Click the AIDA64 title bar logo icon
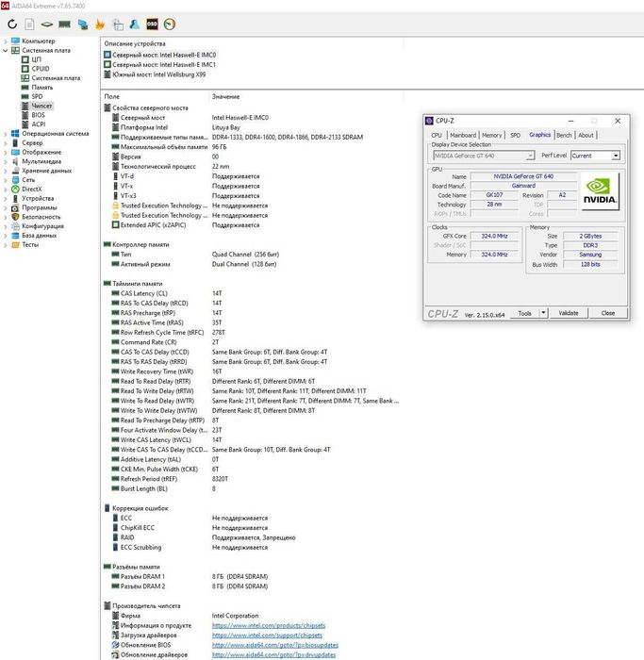This screenshot has height=660, width=644. pyautogui.click(x=5, y=5)
